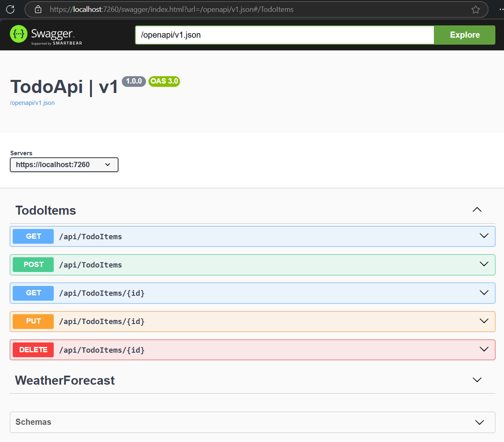Screen dimensions: 504x442
Task: Click the OAS 3.0 version badge
Action: click(164, 81)
